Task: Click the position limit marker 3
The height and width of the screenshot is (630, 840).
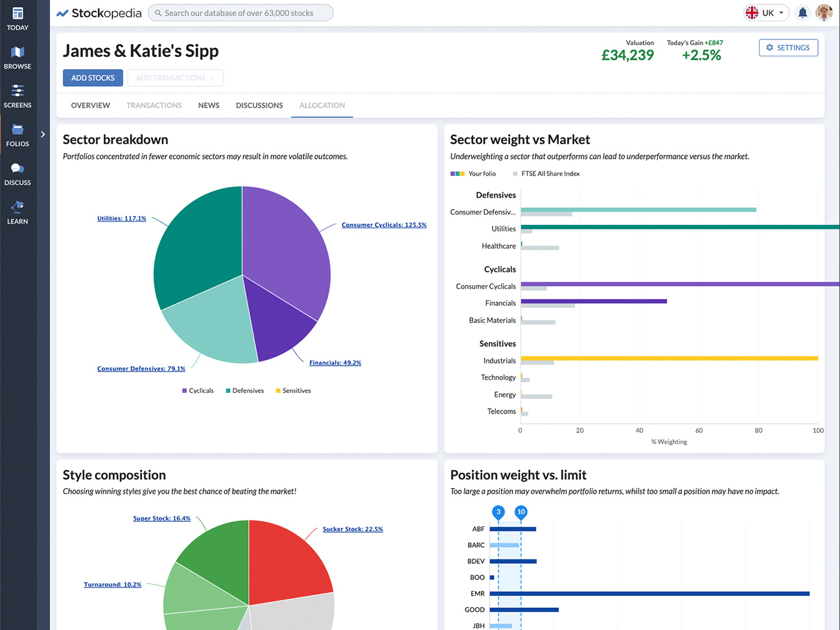Action: [498, 512]
